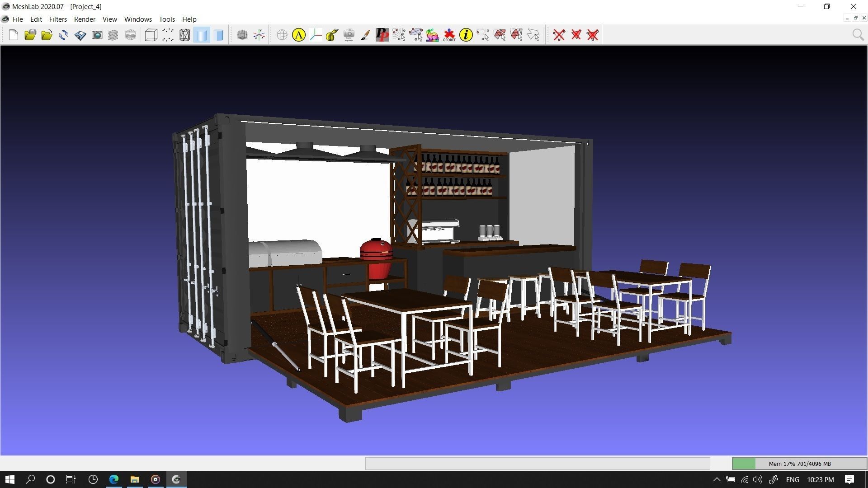Screen dimensions: 868x488
Task: Click the yellow info icon
Action: 466,35
